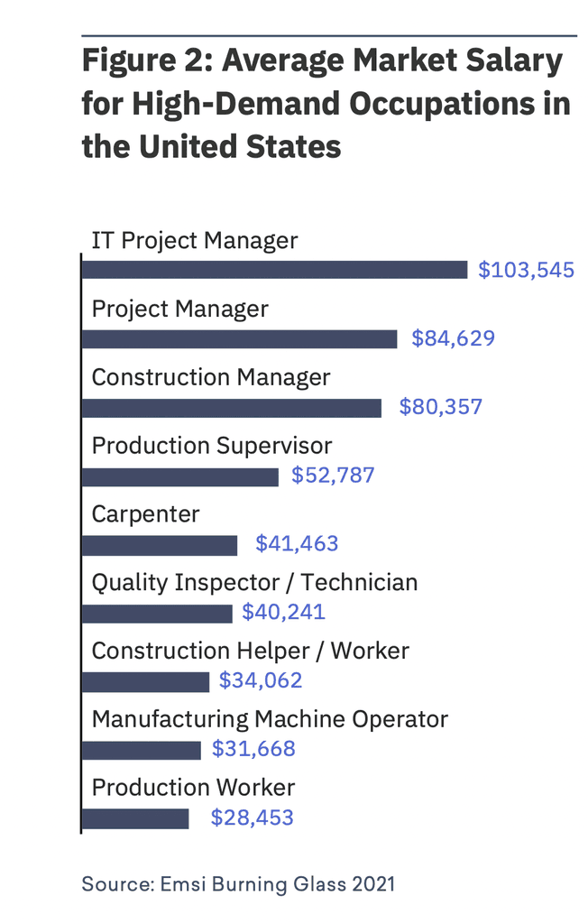Screen dimensions: 588x924
Task: Select the $31,668 value label
Action: [253, 750]
